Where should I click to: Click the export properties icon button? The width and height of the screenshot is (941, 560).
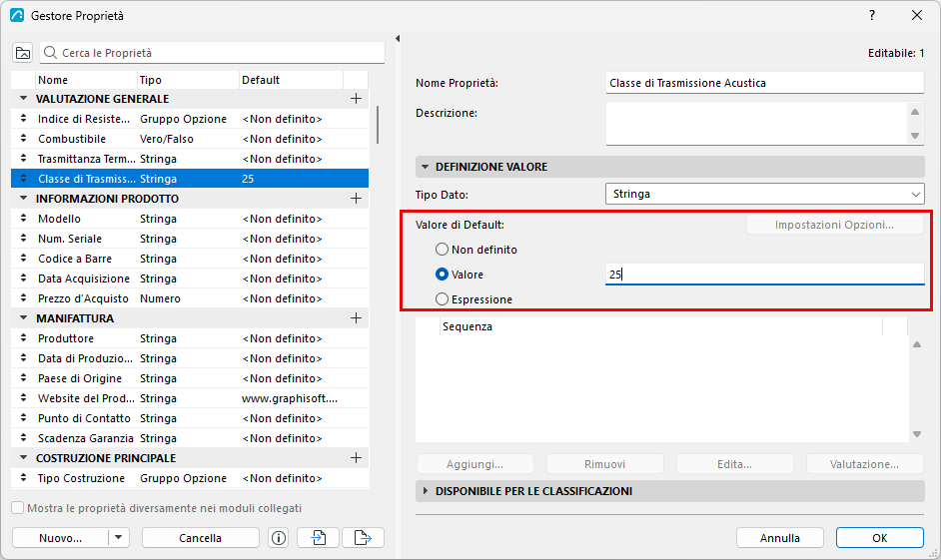(363, 538)
